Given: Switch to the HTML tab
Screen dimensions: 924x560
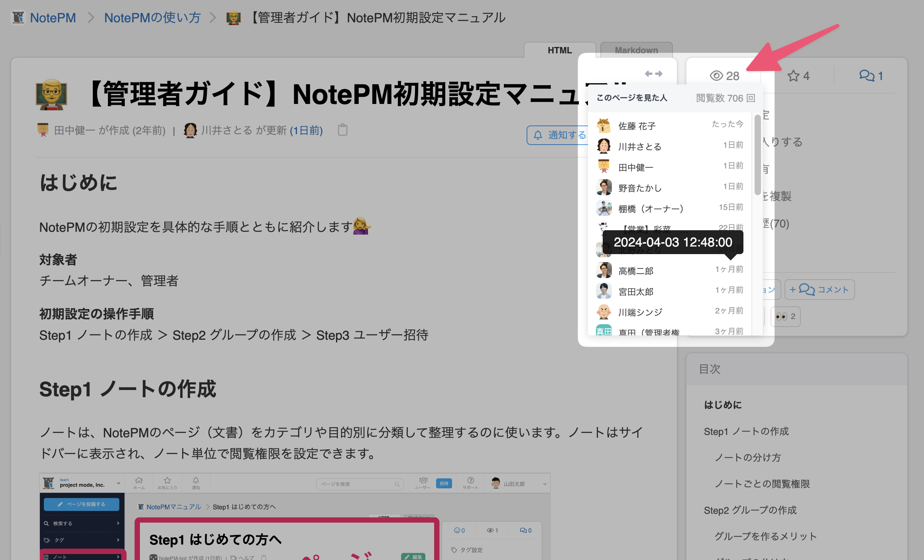Looking at the screenshot, I should (x=560, y=50).
